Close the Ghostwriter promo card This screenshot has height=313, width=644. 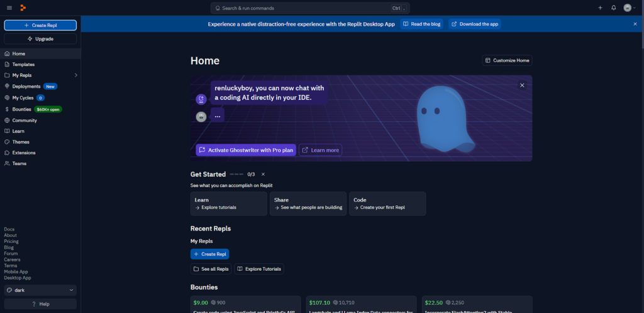tap(521, 85)
